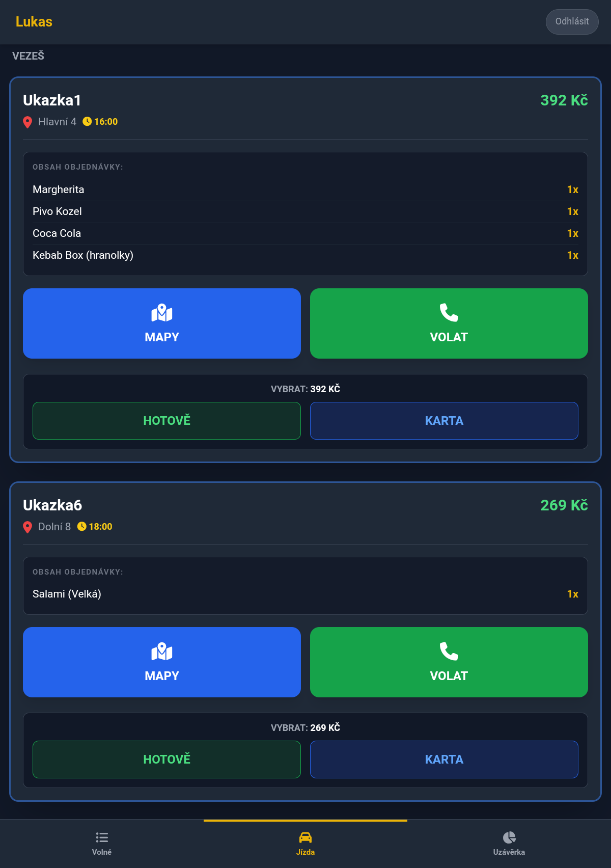The width and height of the screenshot is (611, 868).
Task: Mark Ukazka1 as paid with HOTOVĚ
Action: (x=166, y=421)
